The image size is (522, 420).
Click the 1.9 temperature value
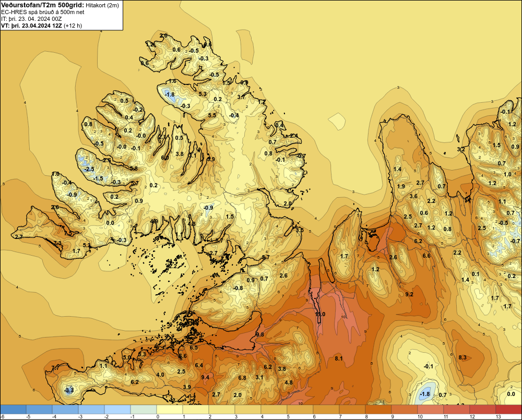401,186
